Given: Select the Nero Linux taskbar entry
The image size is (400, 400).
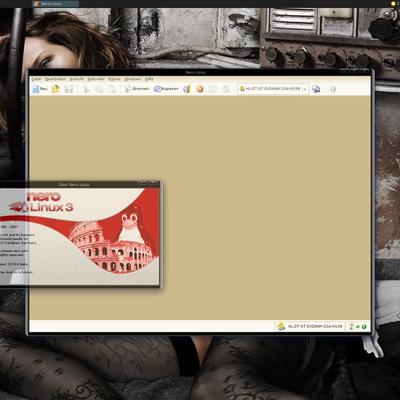Looking at the screenshot, I should tap(56, 4).
